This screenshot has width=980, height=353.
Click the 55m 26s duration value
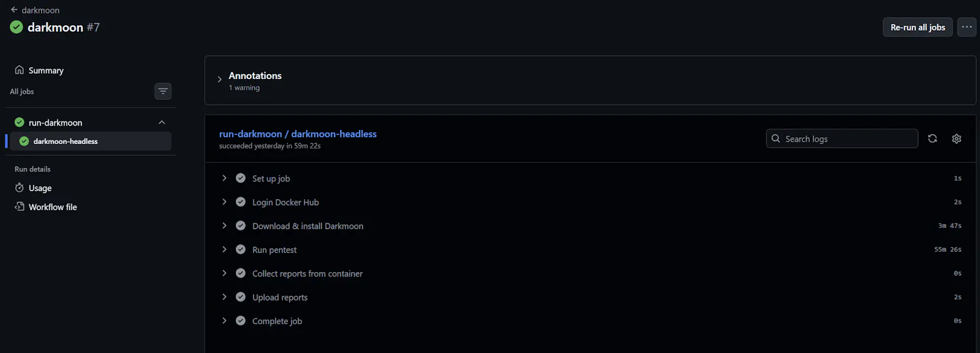pyautogui.click(x=948, y=249)
